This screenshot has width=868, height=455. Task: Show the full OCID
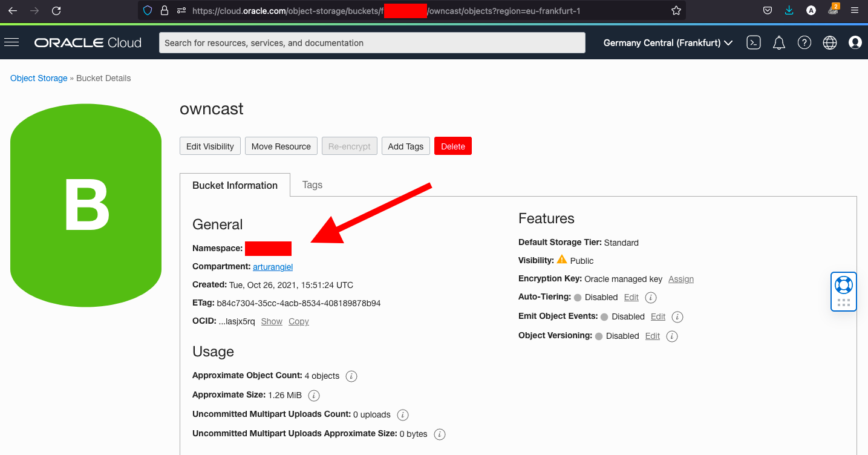(x=272, y=321)
